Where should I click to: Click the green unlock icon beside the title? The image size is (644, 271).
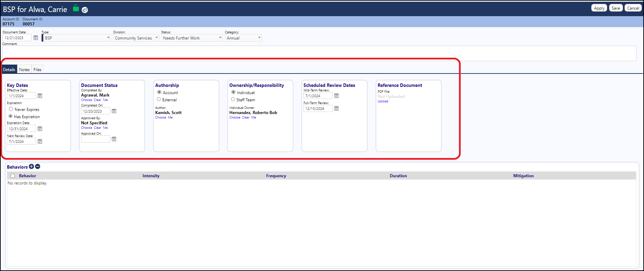tap(76, 8)
